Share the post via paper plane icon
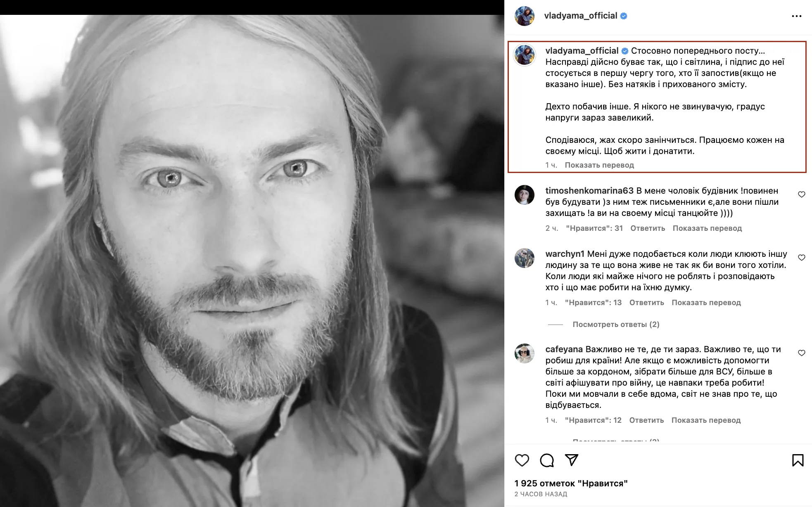 point(572,460)
